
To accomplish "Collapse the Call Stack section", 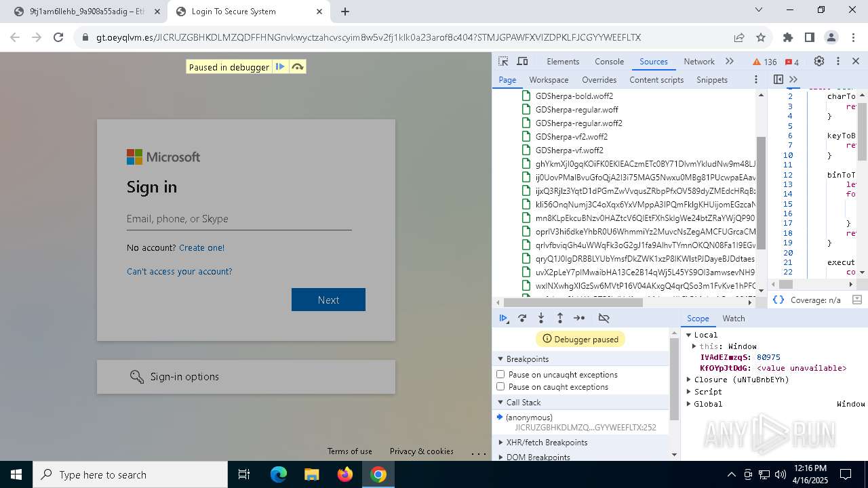I will pyautogui.click(x=522, y=403).
